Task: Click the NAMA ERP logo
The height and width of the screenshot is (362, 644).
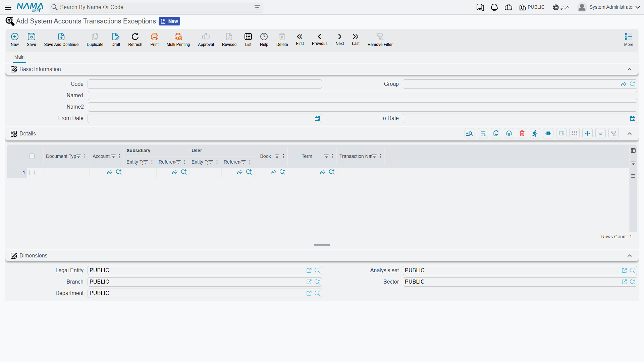Action: coord(30,7)
